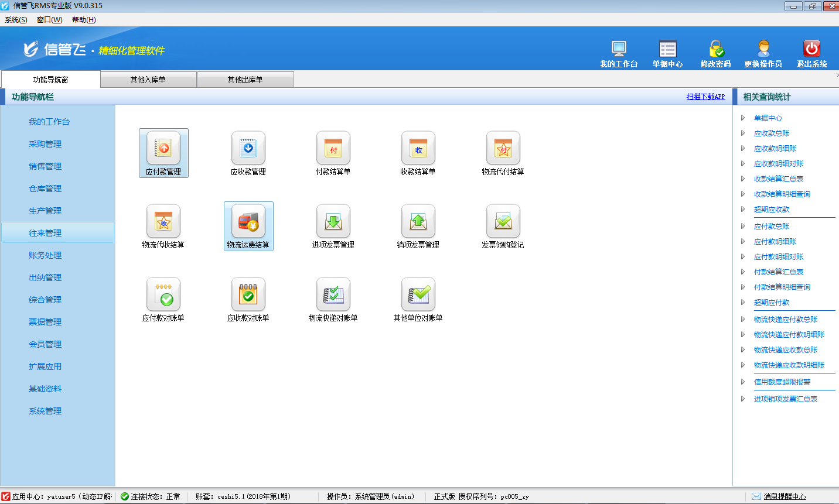Click the 退出系统 power icon
Image resolution: width=839 pixels, height=504 pixels.
[811, 49]
